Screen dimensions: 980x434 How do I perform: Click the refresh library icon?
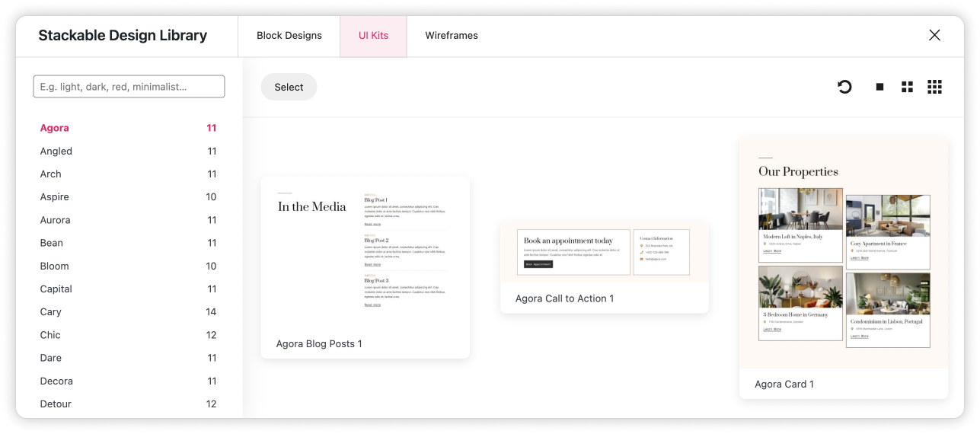(844, 87)
